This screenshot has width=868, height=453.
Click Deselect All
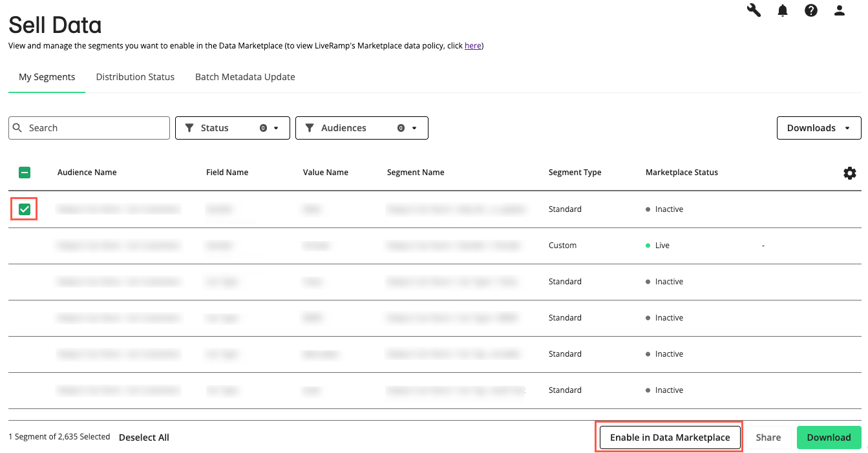tap(144, 437)
